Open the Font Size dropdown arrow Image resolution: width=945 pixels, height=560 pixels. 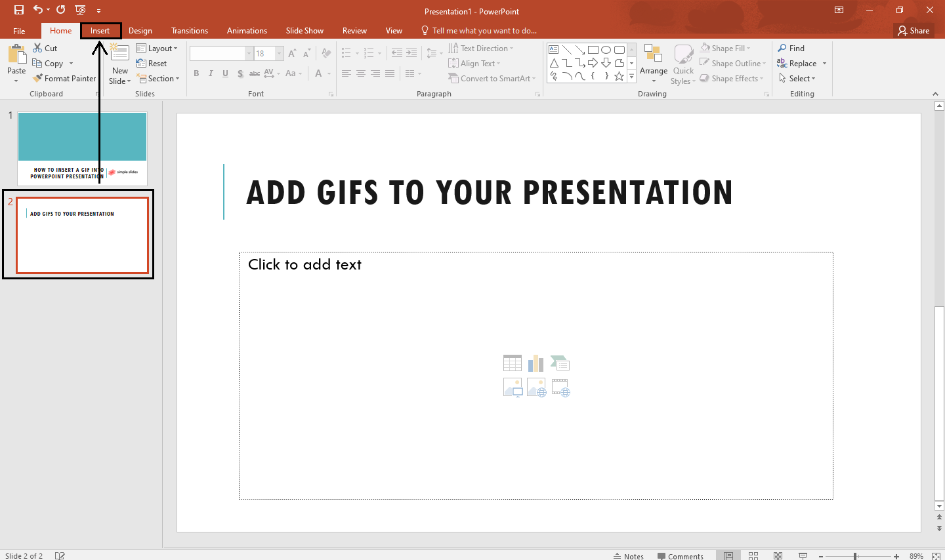280,53
